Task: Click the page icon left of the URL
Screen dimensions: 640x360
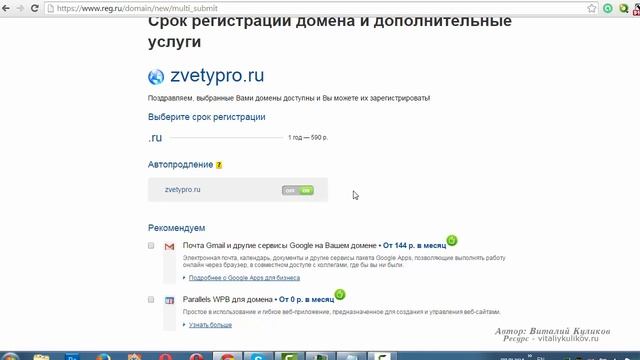Action: 51,8
